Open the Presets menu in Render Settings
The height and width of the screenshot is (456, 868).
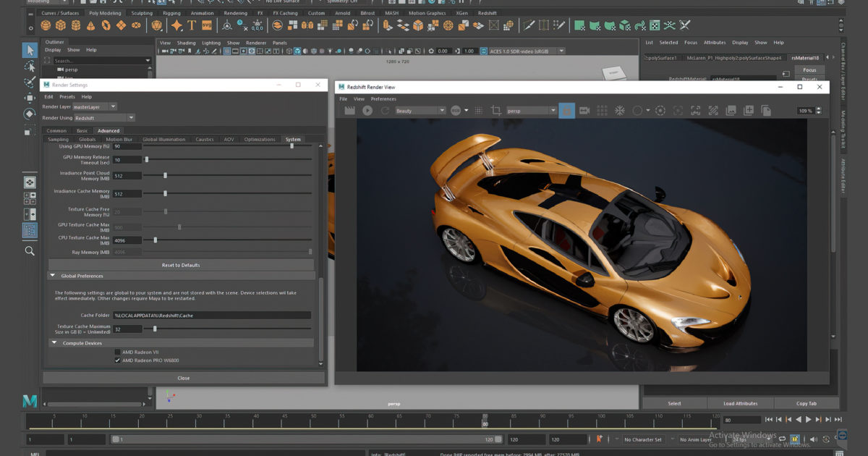67,96
